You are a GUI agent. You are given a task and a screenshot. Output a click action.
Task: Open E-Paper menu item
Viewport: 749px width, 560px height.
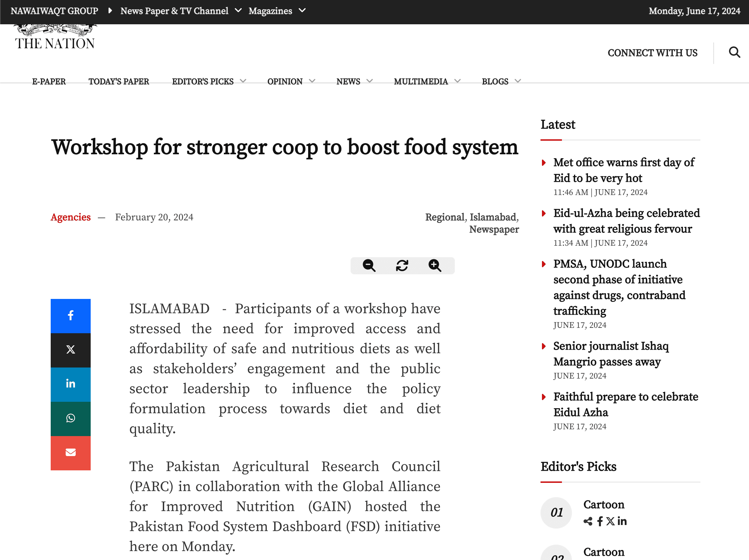click(49, 81)
